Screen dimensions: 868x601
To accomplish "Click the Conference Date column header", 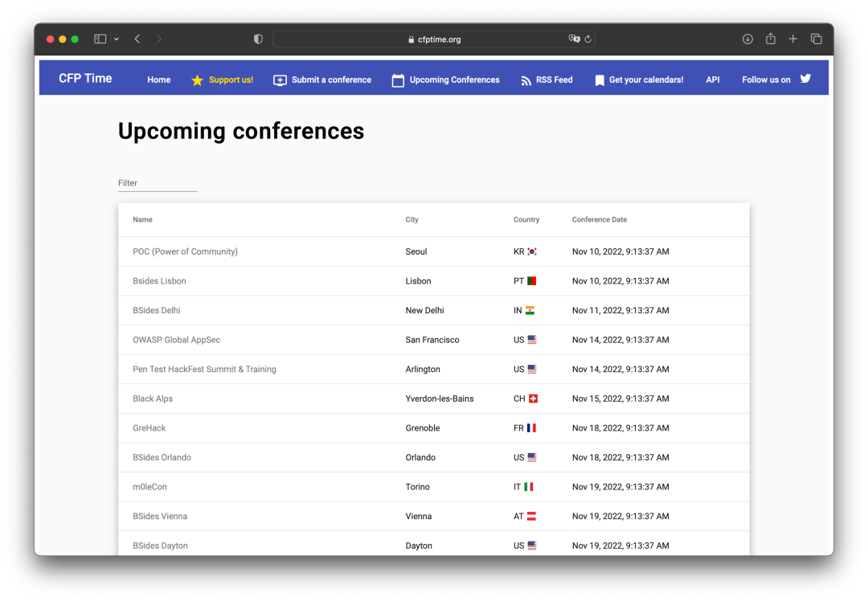I will [x=599, y=219].
